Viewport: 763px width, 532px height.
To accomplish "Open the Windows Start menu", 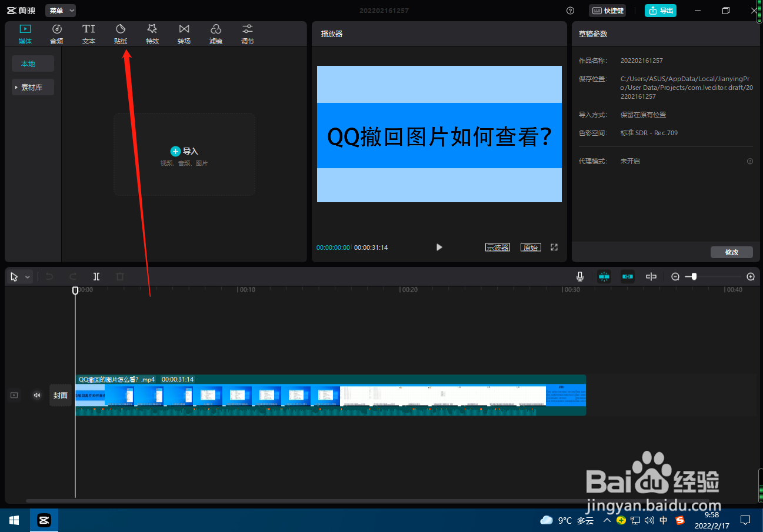I will point(14,520).
